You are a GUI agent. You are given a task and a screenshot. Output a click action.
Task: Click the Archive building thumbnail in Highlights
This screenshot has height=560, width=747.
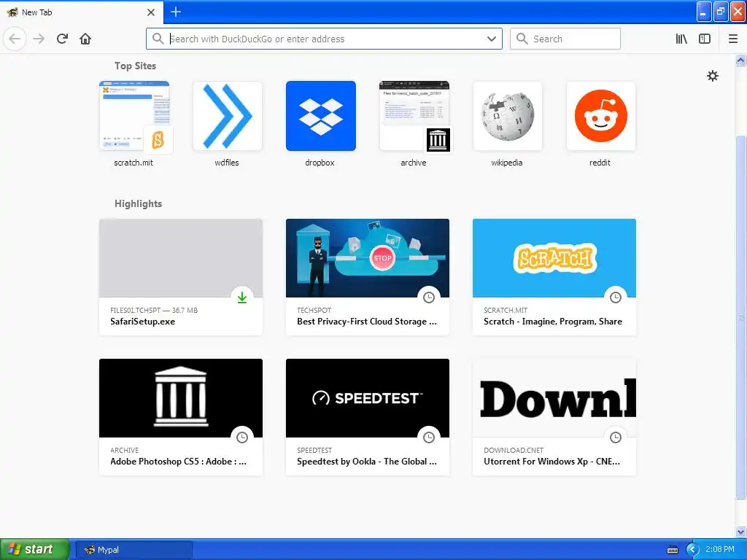181,398
